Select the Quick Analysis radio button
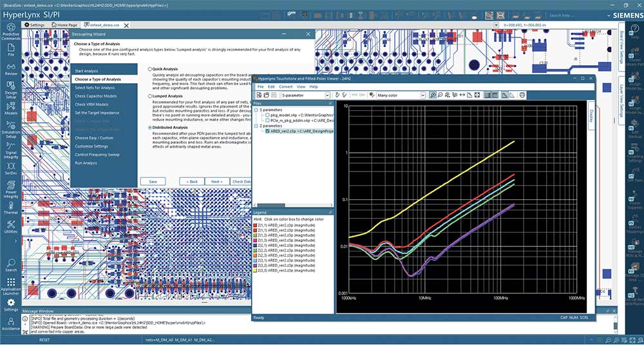The width and height of the screenshot is (644, 363). (x=150, y=69)
